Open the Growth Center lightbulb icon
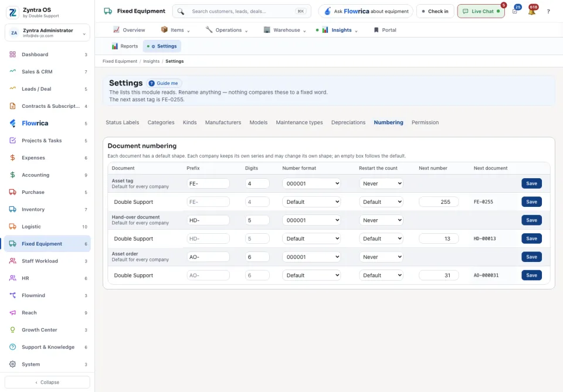 click(12, 329)
